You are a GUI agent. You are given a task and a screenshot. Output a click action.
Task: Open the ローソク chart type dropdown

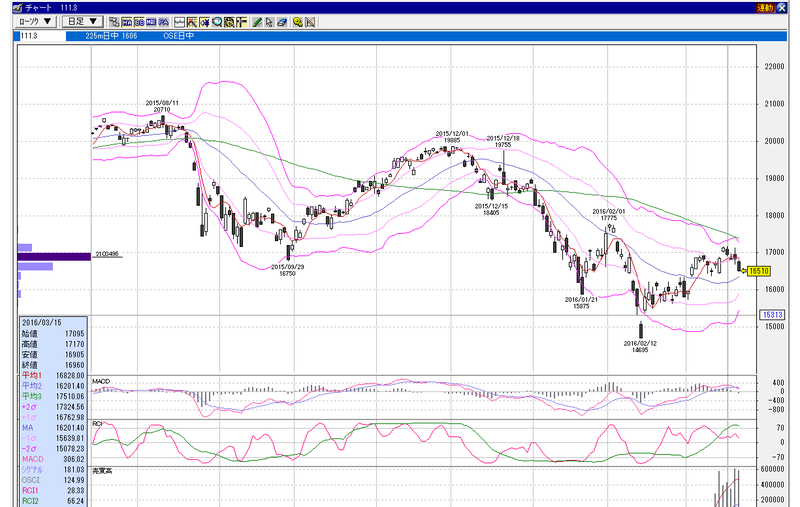(x=35, y=21)
